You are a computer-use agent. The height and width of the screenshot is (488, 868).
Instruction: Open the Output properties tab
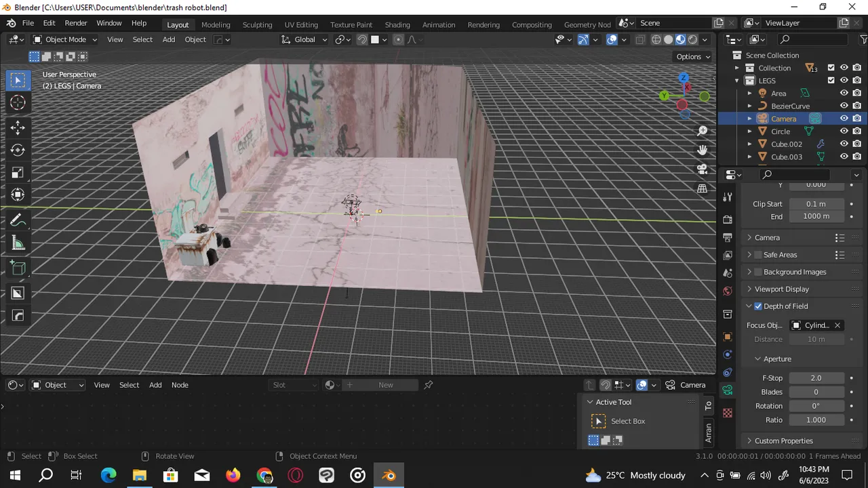pos(728,238)
